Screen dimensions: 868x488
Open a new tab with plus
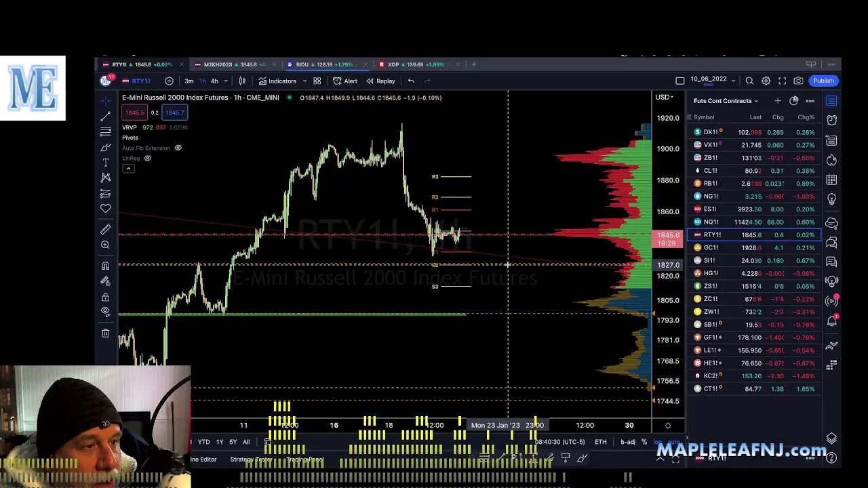pos(474,64)
